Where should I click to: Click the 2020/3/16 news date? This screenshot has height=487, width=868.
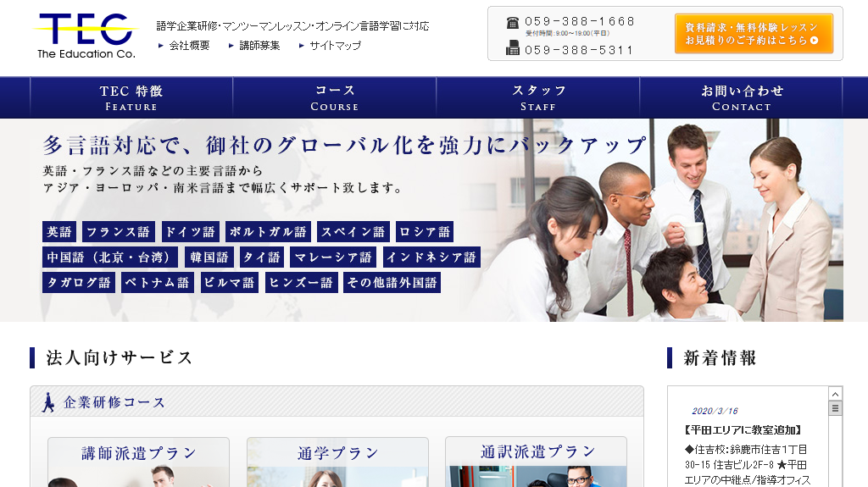pyautogui.click(x=715, y=411)
